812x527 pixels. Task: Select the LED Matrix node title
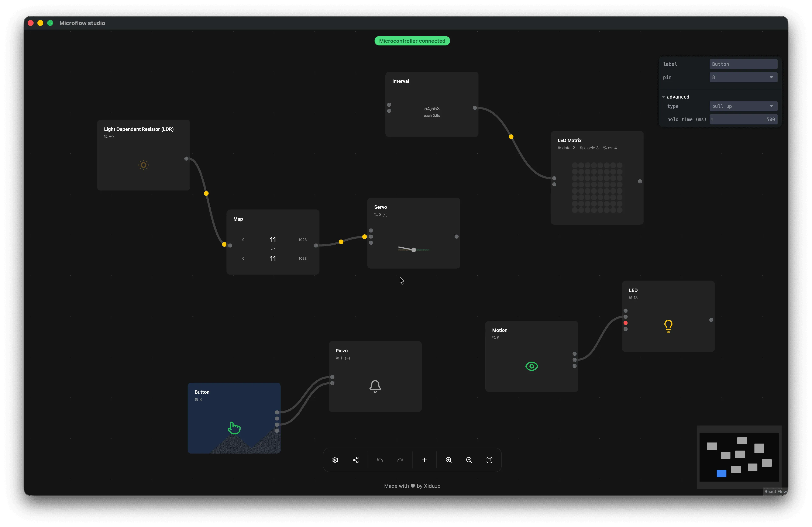570,140
